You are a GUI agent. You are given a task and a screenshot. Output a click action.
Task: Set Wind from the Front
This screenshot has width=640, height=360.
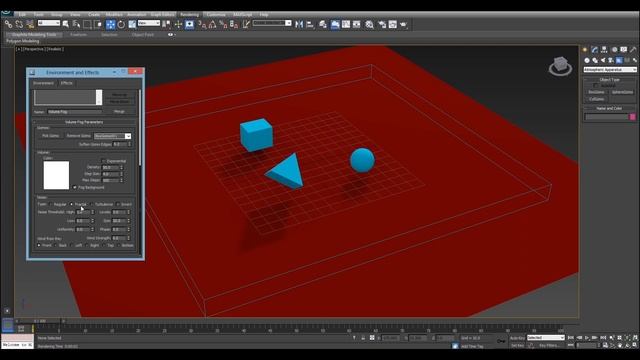click(39, 245)
